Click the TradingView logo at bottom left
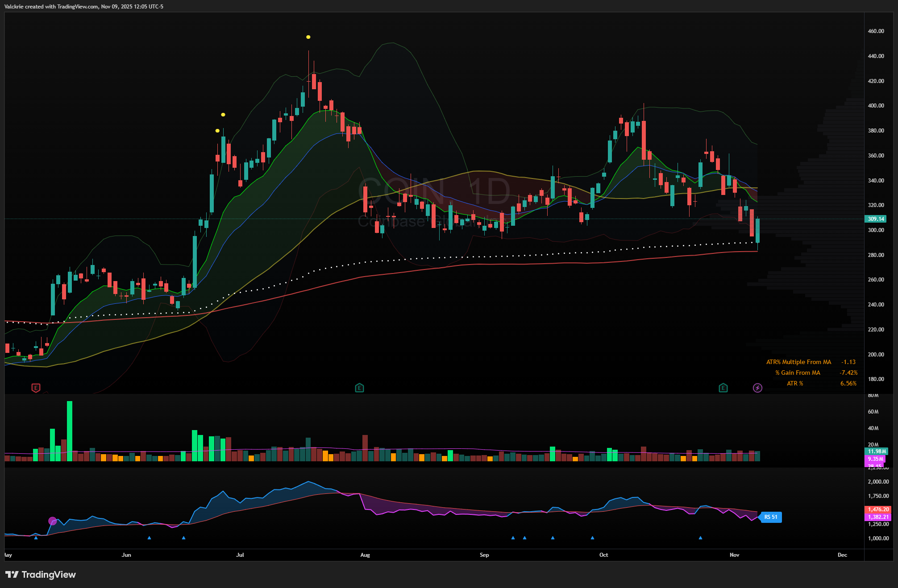This screenshot has width=898, height=588. pos(41,575)
